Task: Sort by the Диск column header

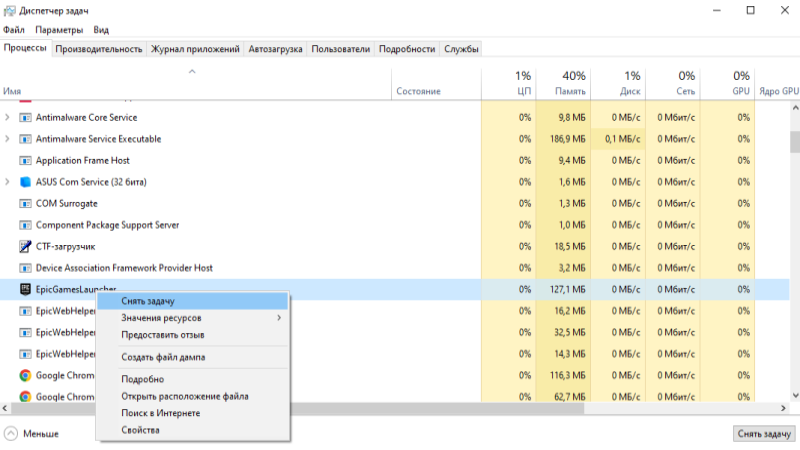Action: coord(618,84)
